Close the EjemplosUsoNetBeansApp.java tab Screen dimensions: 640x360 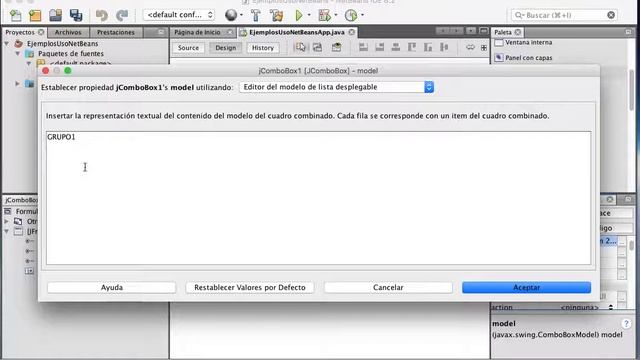pyautogui.click(x=351, y=32)
